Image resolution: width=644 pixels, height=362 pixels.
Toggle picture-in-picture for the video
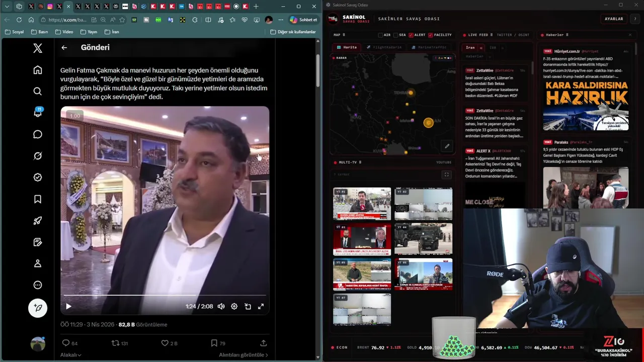tap(248, 306)
